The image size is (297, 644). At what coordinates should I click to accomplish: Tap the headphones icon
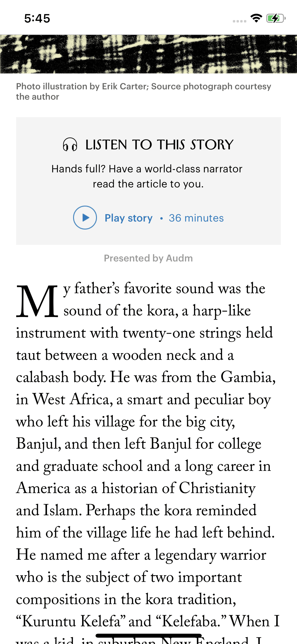(70, 145)
